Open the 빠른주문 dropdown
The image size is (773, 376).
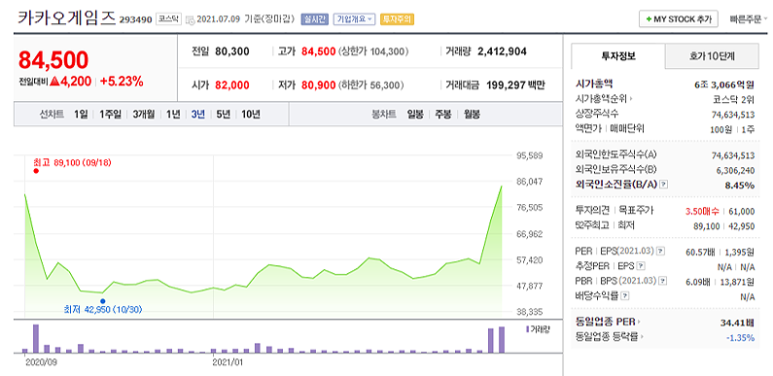point(749,20)
